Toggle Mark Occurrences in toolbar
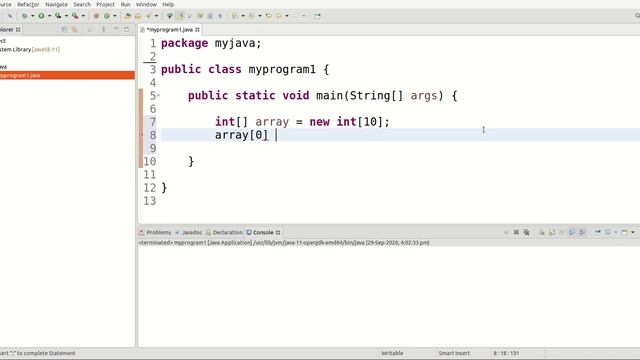 pyautogui.click(x=179, y=16)
